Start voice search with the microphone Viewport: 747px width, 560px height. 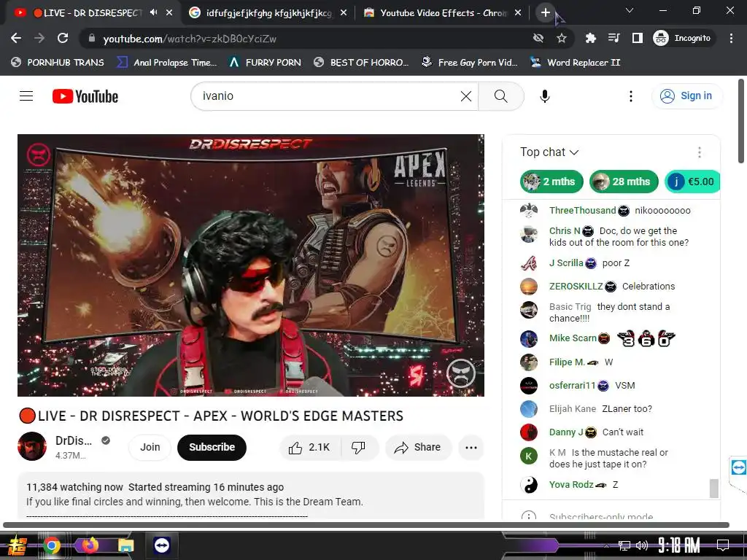[x=545, y=96]
